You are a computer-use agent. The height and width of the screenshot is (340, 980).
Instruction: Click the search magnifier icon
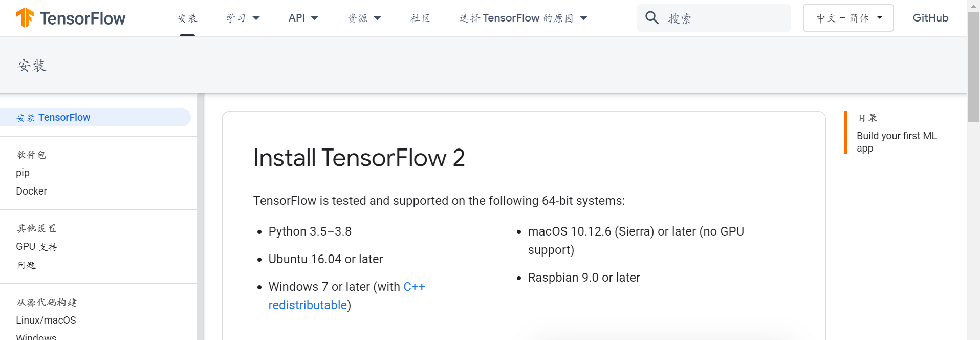pos(651,17)
